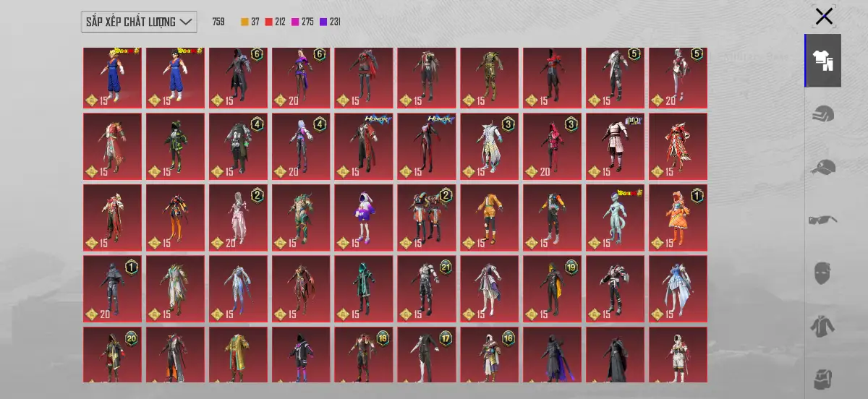The height and width of the screenshot is (399, 868).
Task: Select the golden camouflage armor outfit
Action: coord(490,78)
